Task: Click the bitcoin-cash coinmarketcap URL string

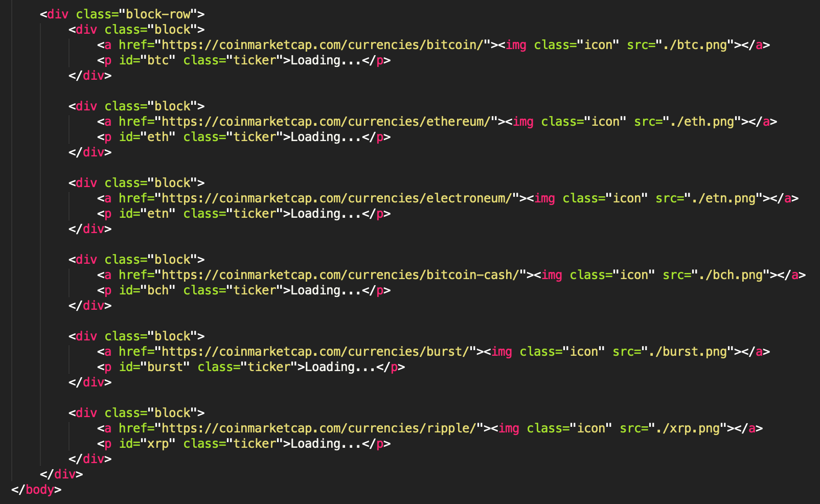Action: coord(340,275)
